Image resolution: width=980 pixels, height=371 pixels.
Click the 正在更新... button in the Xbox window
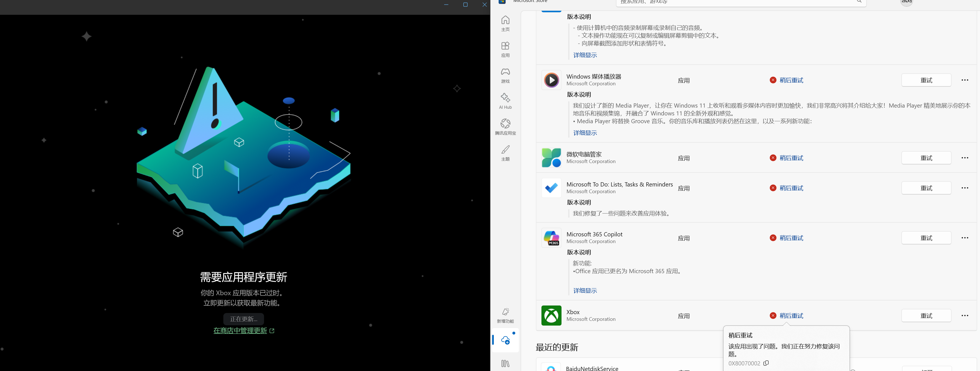pyautogui.click(x=243, y=319)
